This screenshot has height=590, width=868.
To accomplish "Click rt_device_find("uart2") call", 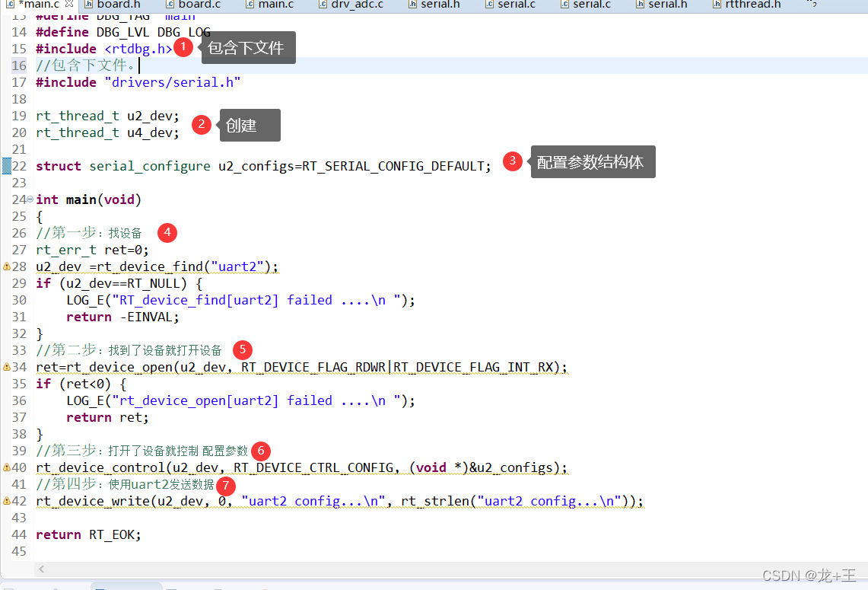I will coord(183,266).
